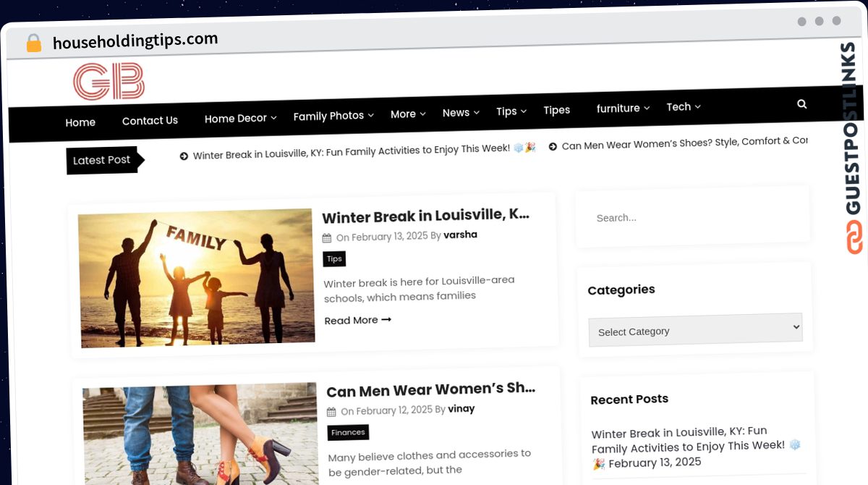Screen dimensions: 868x485
Task: Open the furniture menu item
Action: 618,109
